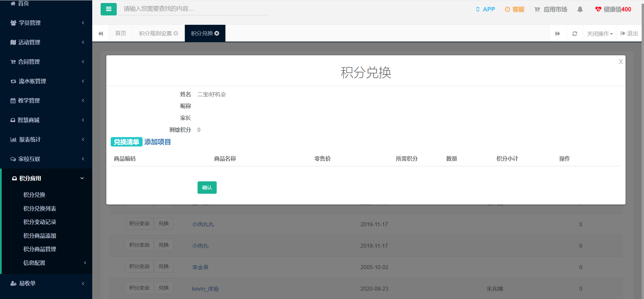Click 兑换 button for 小肉丸丸 row
The width and height of the screenshot is (644, 299).
click(164, 224)
